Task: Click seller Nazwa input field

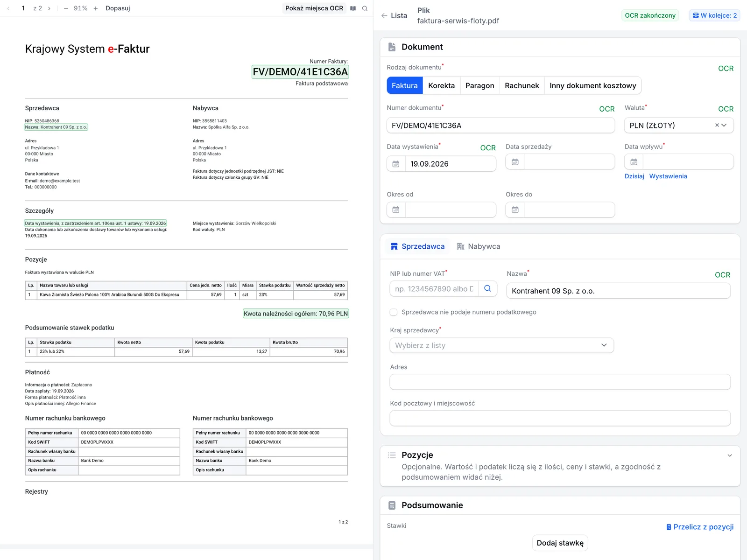Action: [618, 291]
